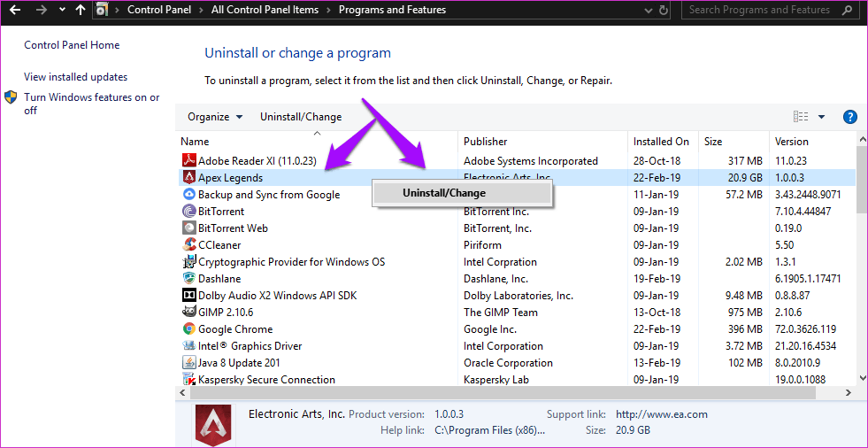868x448 pixels.
Task: Select the Google Chrome program name
Action: [x=235, y=329]
